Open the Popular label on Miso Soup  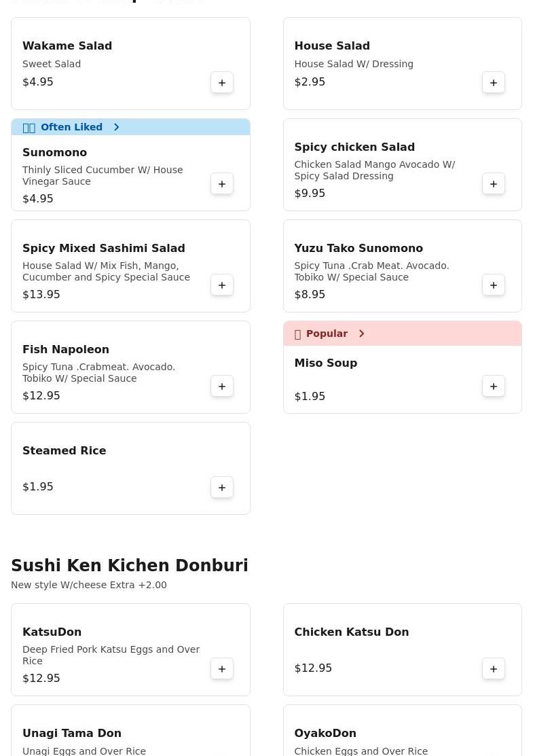coord(327,334)
